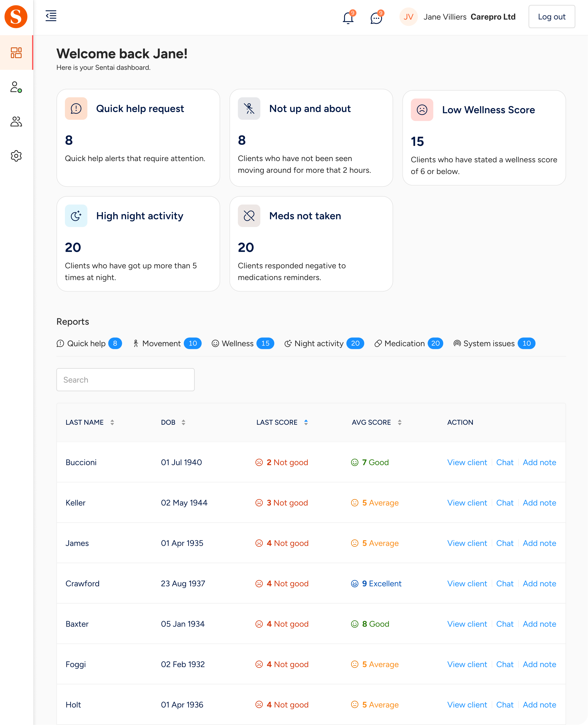
Task: Open the chat messages icon
Action: (376, 18)
